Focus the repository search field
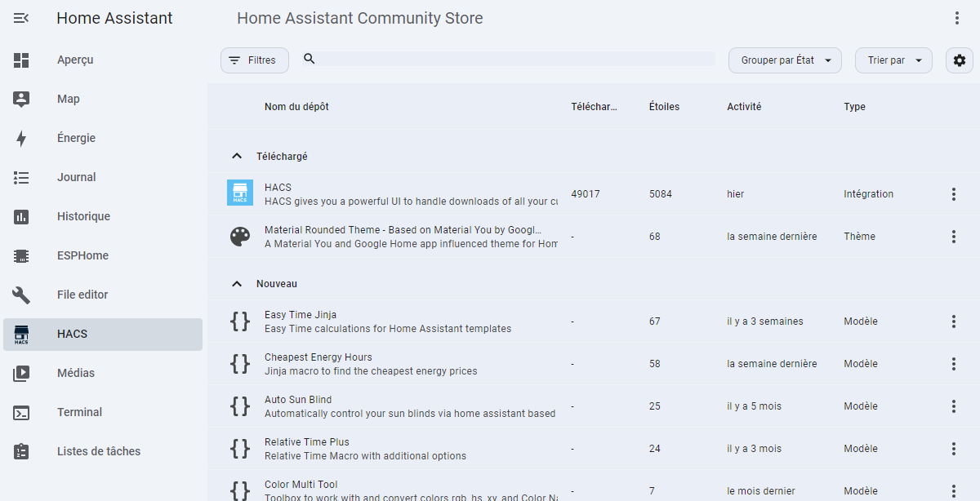This screenshot has width=980, height=501. [x=516, y=59]
